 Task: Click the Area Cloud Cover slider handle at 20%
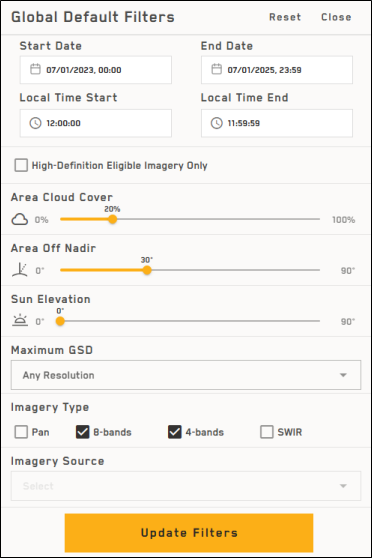[112, 219]
